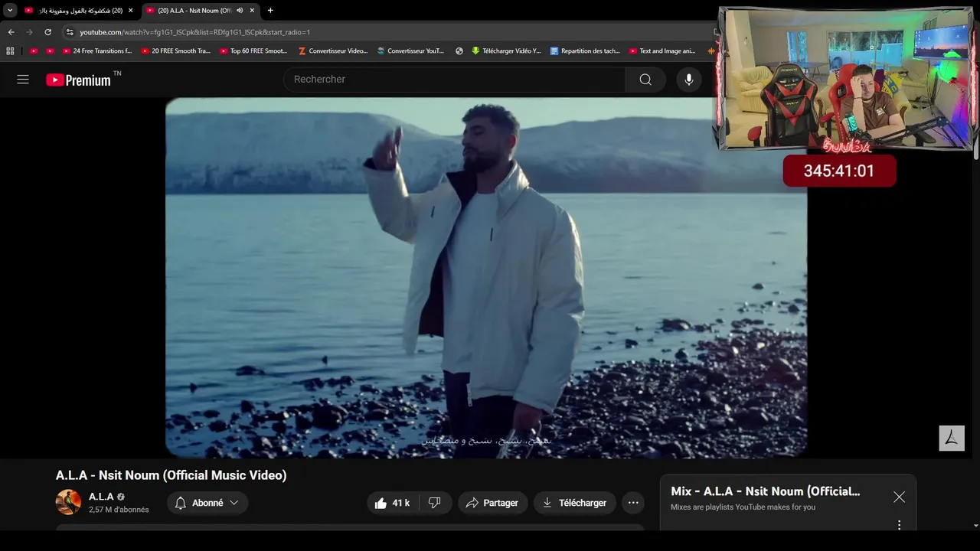The image size is (980, 551).
Task: Start voice search with microphone icon
Action: (689, 80)
